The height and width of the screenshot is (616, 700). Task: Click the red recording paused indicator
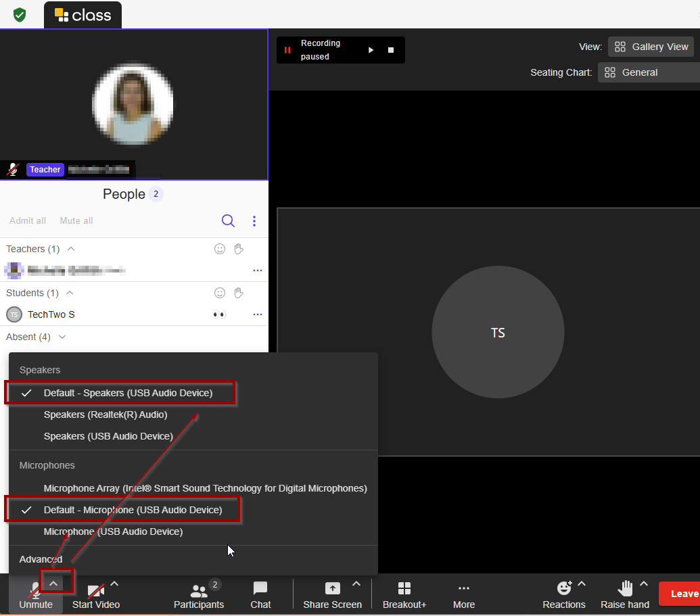tap(287, 50)
